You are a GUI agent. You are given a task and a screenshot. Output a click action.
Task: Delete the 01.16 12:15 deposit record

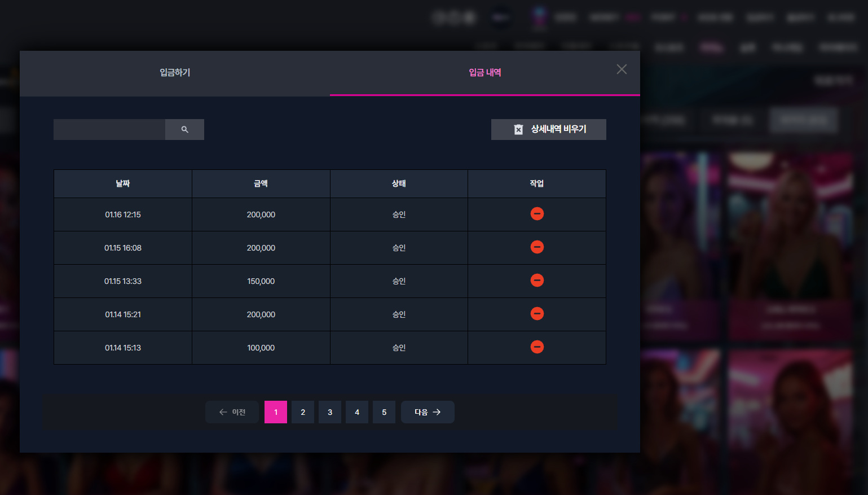pos(537,214)
